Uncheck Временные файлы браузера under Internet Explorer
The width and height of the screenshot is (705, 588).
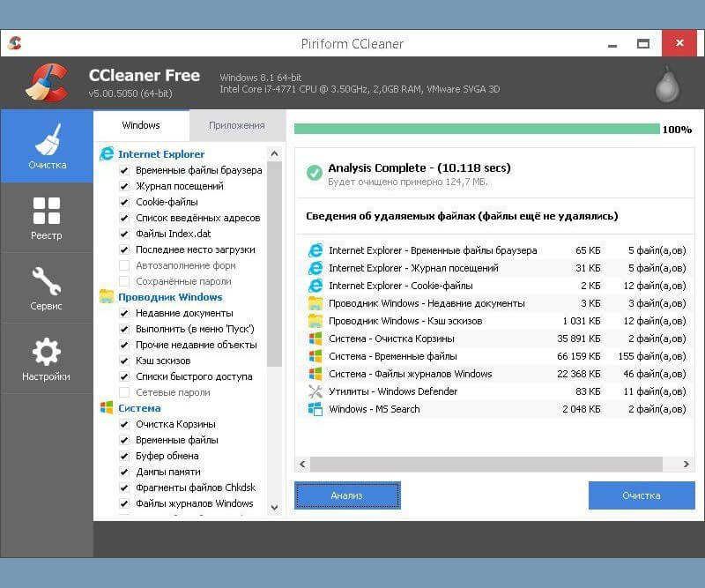[x=124, y=170]
